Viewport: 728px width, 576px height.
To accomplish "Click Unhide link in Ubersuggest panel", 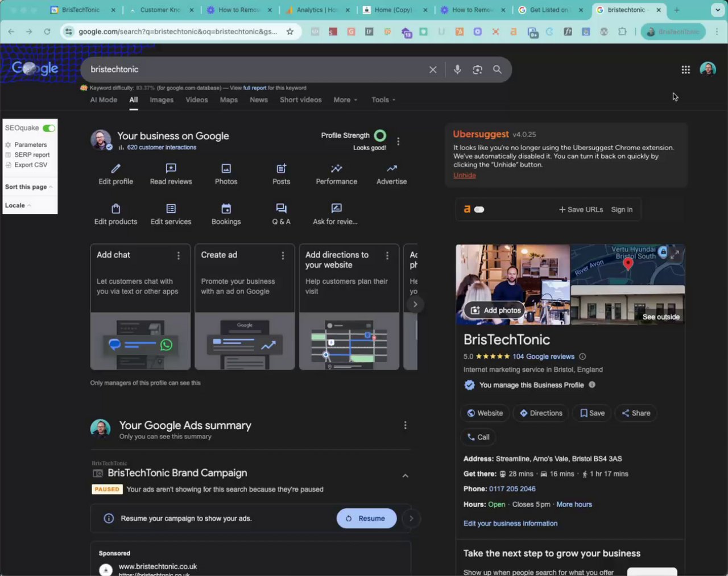I will [x=465, y=175].
